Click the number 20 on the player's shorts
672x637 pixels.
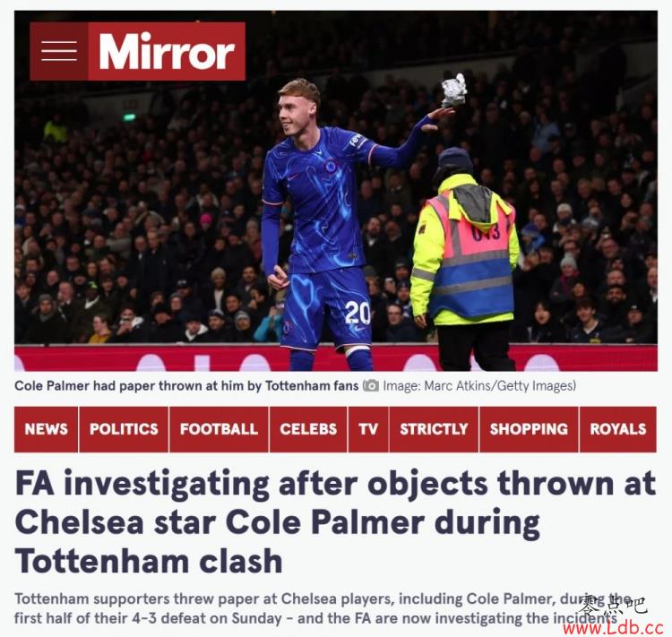(358, 313)
